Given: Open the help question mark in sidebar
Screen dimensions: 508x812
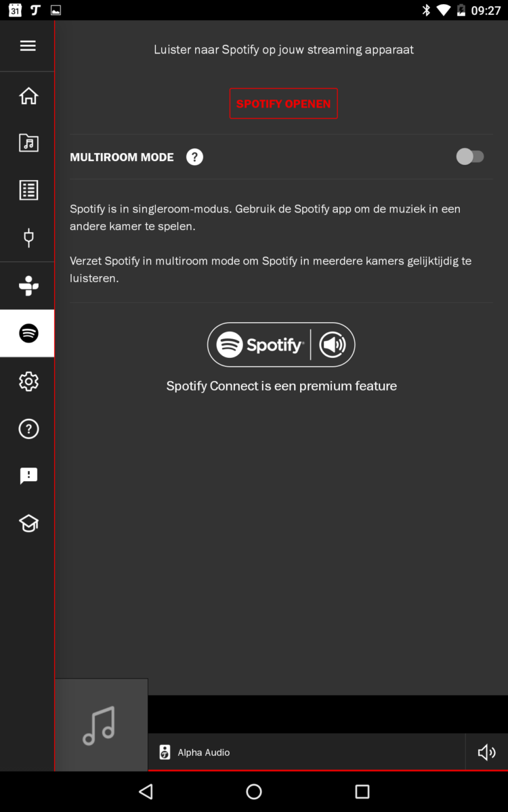Looking at the screenshot, I should coord(28,428).
